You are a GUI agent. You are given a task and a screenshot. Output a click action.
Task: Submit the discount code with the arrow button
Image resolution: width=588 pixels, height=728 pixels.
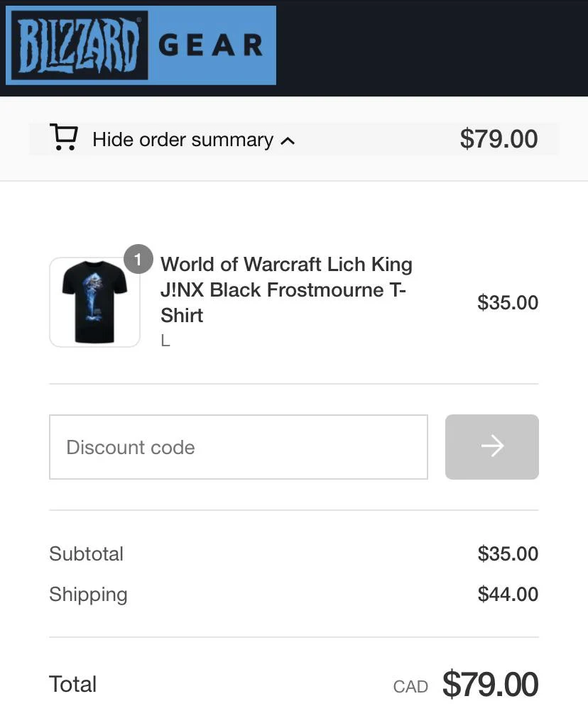[x=491, y=446]
